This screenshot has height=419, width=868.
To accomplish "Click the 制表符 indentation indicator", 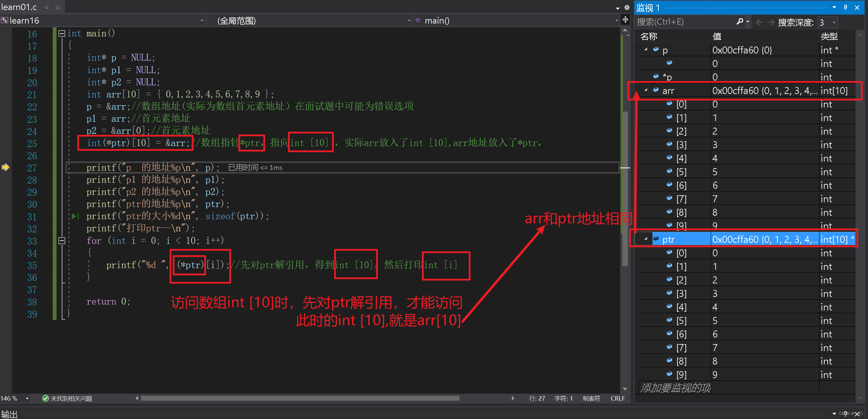I will pos(591,399).
